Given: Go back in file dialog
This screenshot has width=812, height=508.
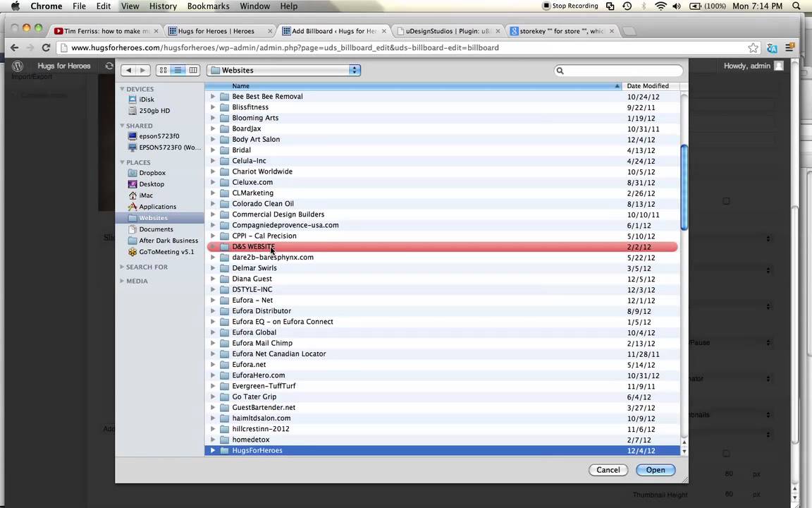Looking at the screenshot, I should [x=128, y=70].
